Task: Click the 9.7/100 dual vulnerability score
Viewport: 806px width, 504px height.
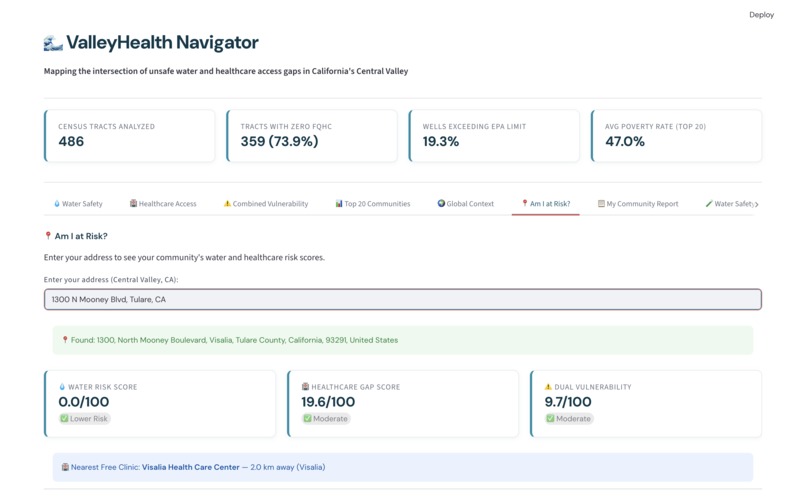Action: click(x=568, y=402)
